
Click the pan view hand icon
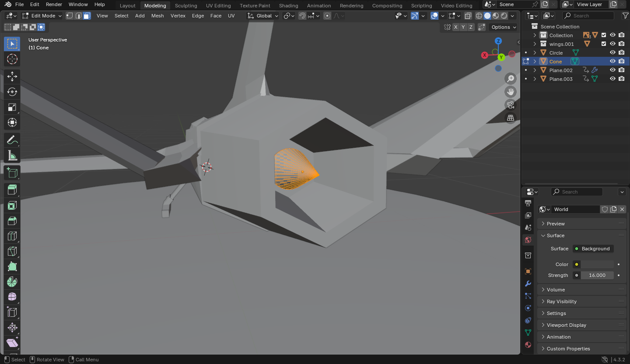tap(511, 92)
